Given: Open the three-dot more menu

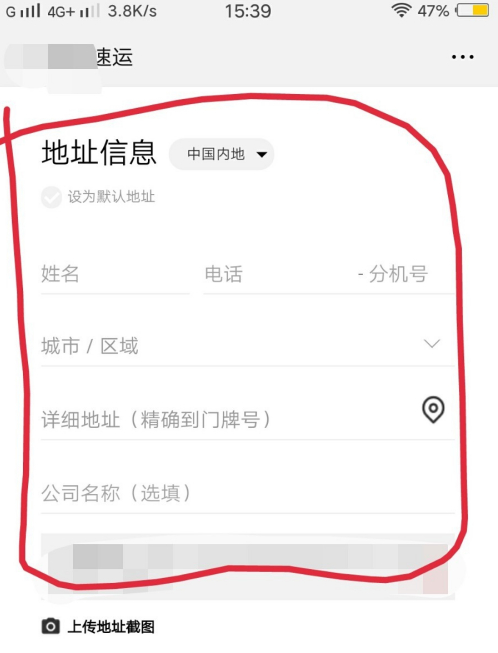Looking at the screenshot, I should [x=463, y=57].
